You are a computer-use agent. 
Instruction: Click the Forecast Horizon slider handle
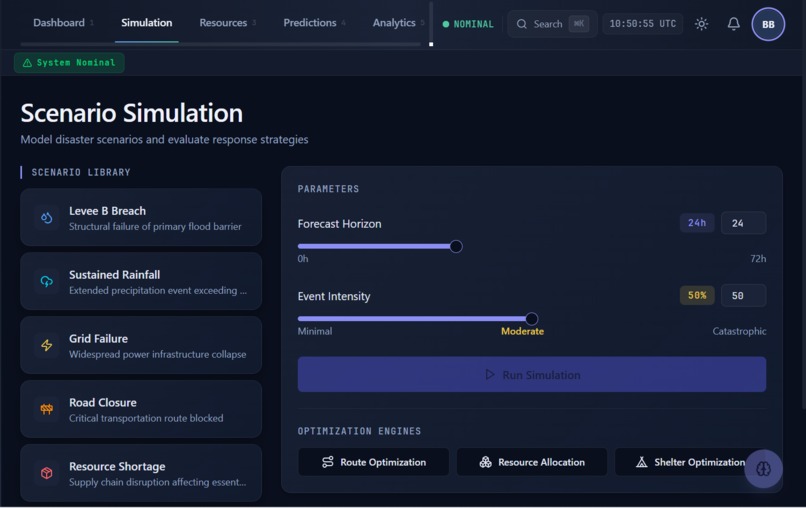455,246
